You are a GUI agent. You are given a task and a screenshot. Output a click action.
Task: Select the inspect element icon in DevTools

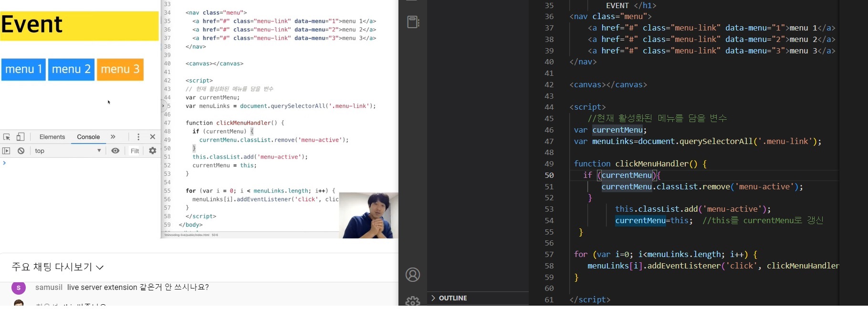[7, 137]
